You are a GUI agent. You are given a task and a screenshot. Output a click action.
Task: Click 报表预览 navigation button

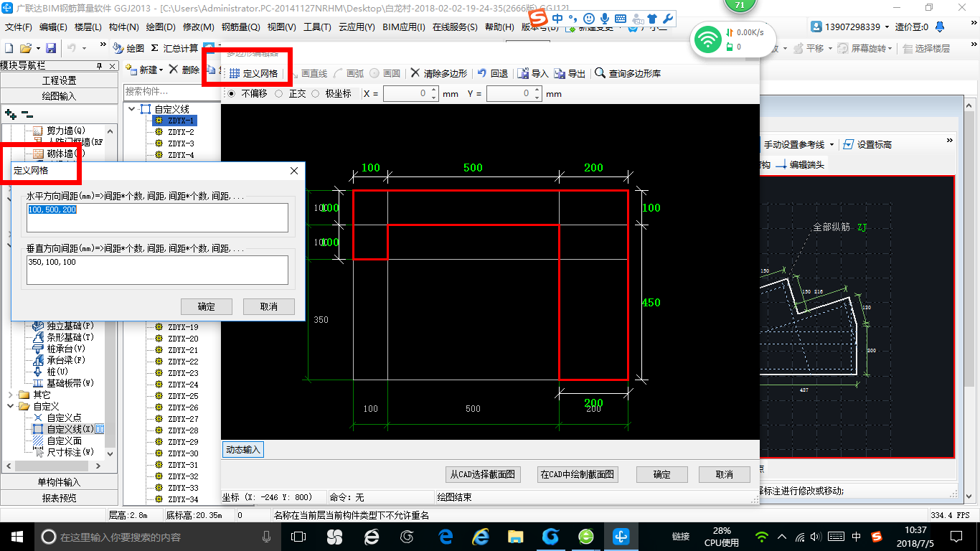(59, 498)
